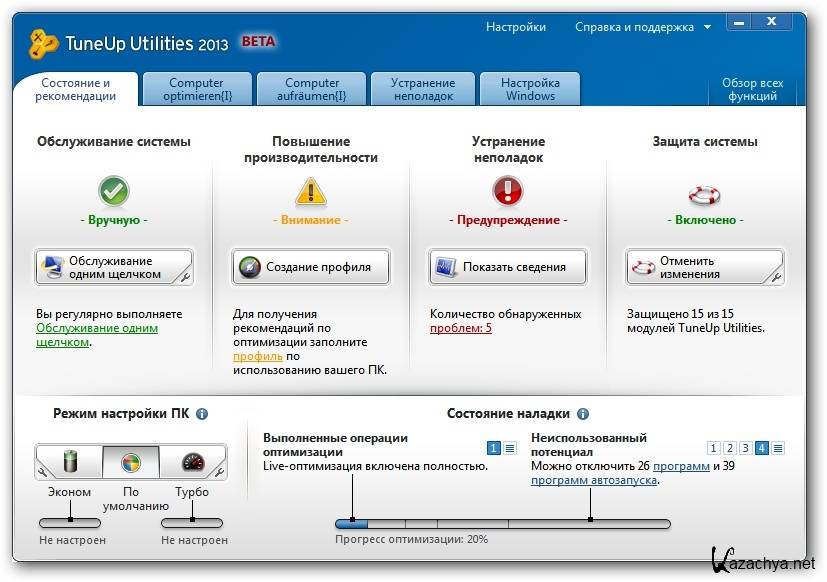Select По умолчанию PC mode

[x=131, y=462]
